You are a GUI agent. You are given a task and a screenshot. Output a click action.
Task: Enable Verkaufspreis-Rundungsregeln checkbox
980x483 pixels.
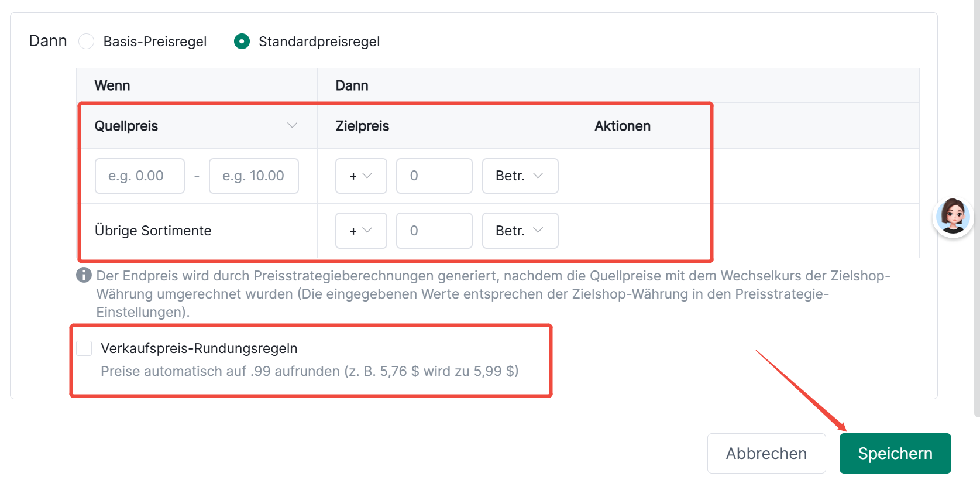point(84,348)
